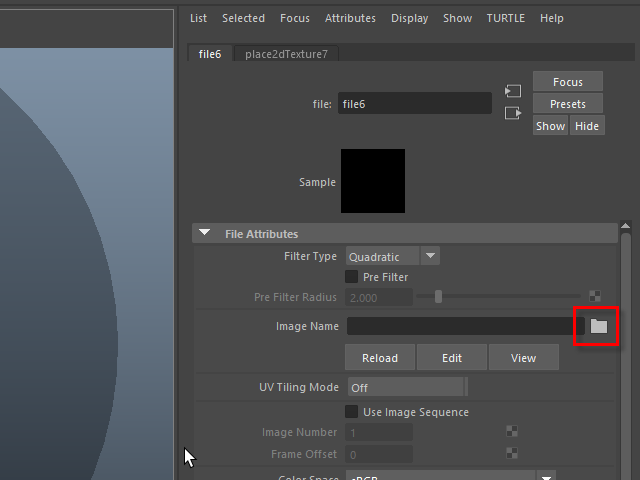Click the map icon beside Pre Filter Radius
This screenshot has width=640, height=480.
coord(595,297)
